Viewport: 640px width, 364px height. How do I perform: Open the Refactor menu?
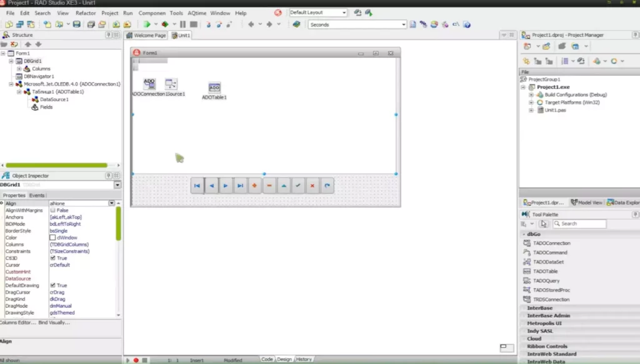[86, 13]
